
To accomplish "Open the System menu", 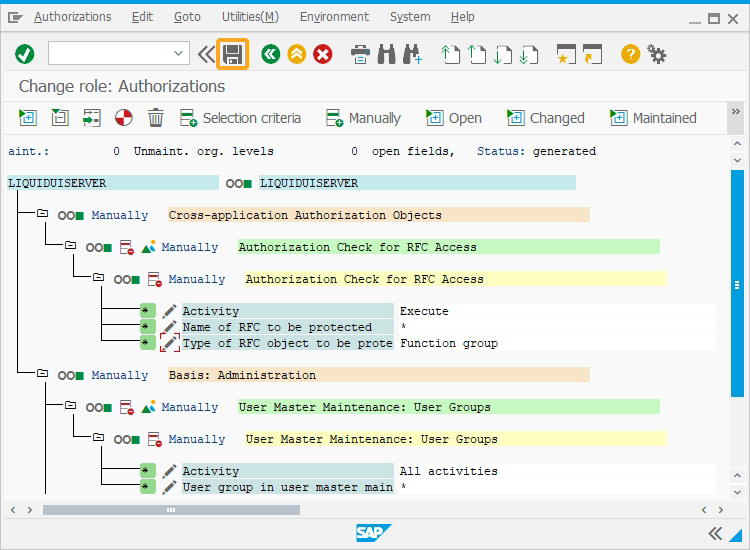I will (410, 17).
